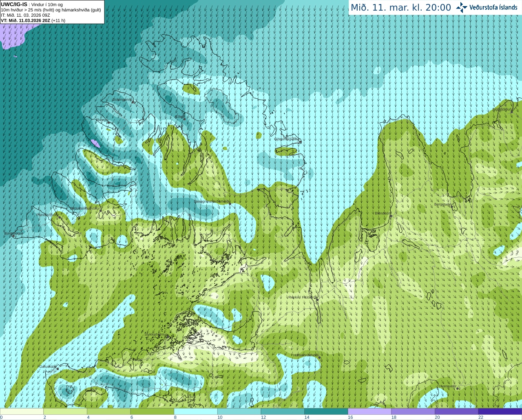Select the Bergstaðir station label
Image resolution: width=522 pixels, height=420 pixels.
[443, 204]
